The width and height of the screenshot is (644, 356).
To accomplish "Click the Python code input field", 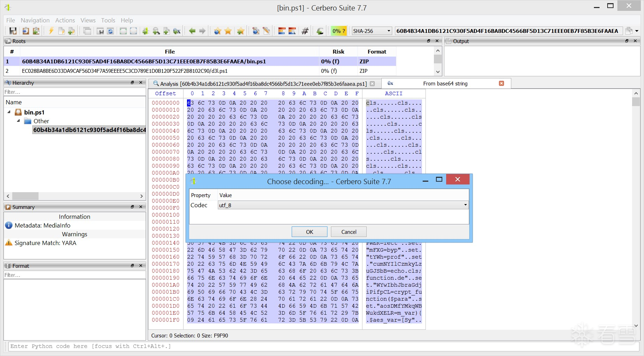I will (324, 346).
